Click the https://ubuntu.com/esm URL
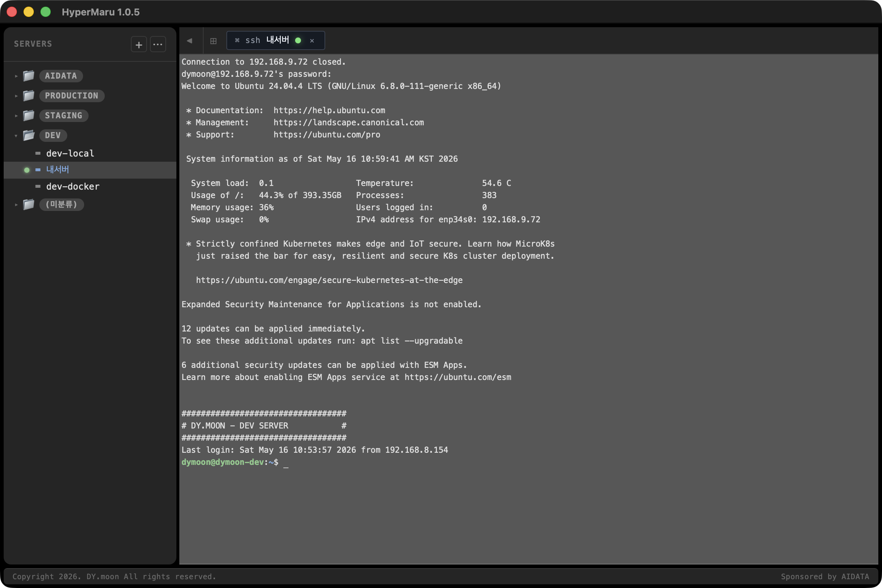The image size is (882, 588). (x=458, y=377)
